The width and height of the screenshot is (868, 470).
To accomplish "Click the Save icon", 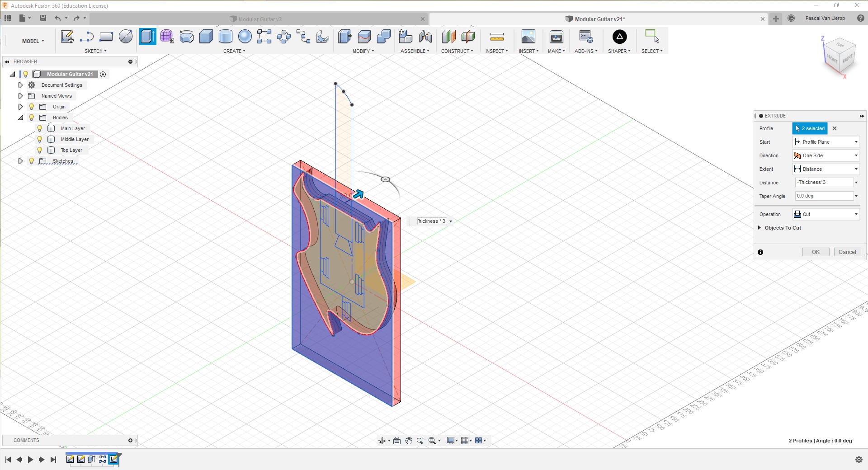I will [43, 18].
